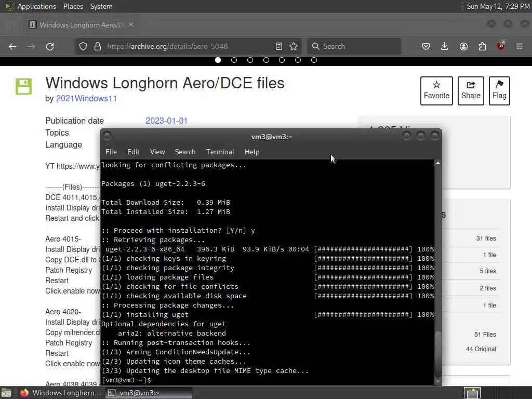The image size is (532, 399).
Task: Show site security padlock info
Action: click(98, 46)
